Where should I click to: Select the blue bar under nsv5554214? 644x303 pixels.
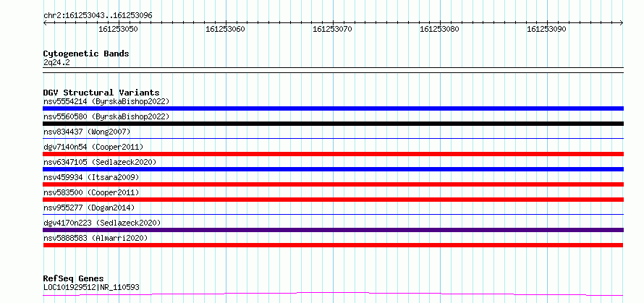[333, 108]
